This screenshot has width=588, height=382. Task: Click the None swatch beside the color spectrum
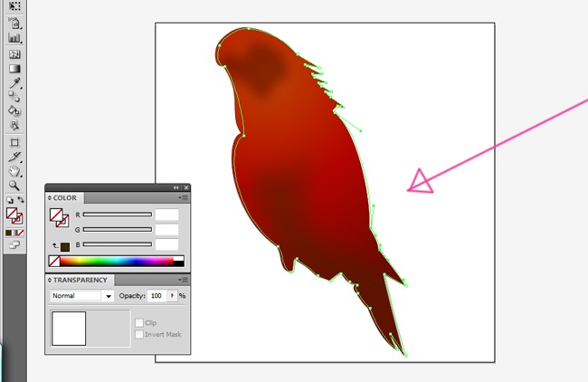(x=54, y=262)
